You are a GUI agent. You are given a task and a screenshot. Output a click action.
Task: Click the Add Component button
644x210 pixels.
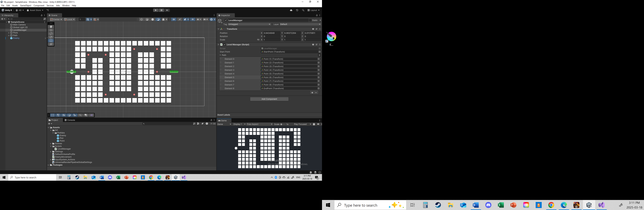pyautogui.click(x=269, y=99)
